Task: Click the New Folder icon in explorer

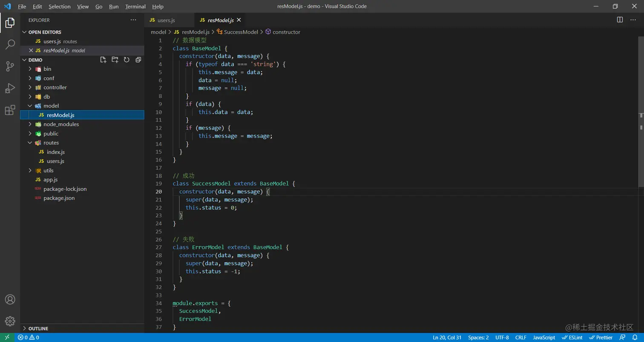Action: (115, 60)
